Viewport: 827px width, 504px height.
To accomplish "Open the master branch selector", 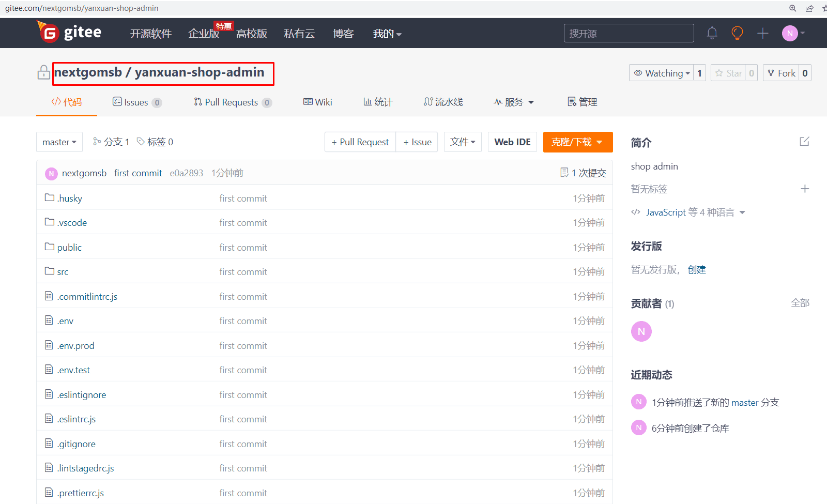I will [x=59, y=142].
